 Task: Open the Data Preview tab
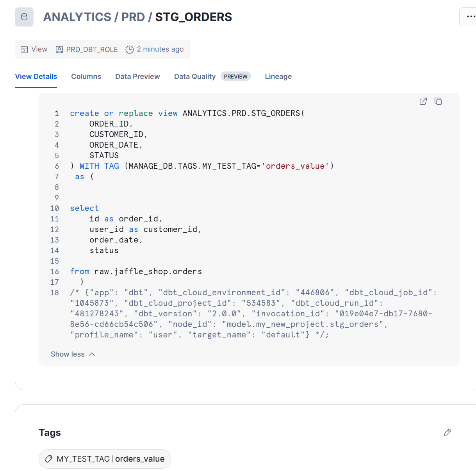coord(137,77)
